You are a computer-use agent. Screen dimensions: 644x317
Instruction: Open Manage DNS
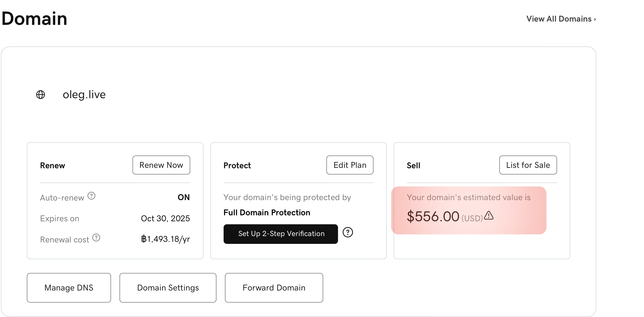(69, 288)
